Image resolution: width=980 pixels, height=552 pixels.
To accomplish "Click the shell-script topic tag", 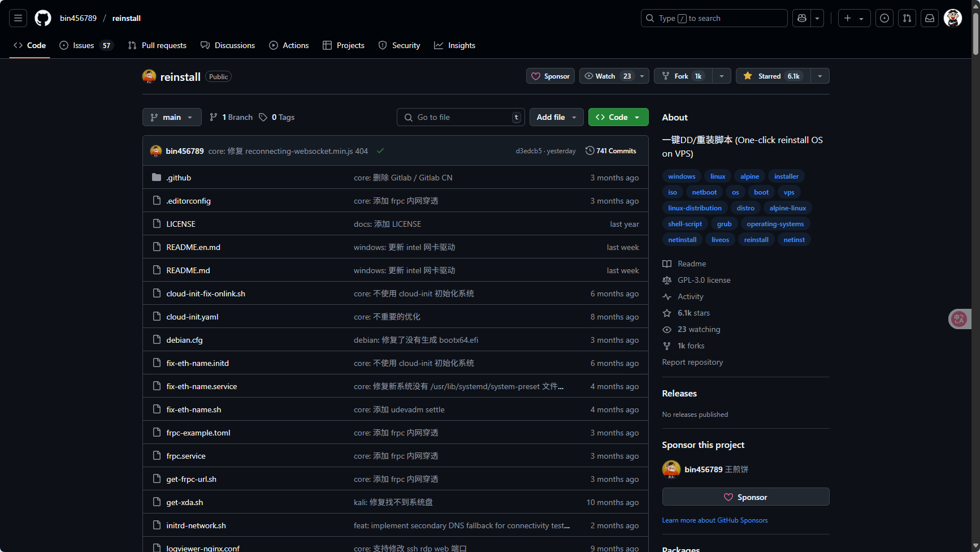I will coord(685,224).
